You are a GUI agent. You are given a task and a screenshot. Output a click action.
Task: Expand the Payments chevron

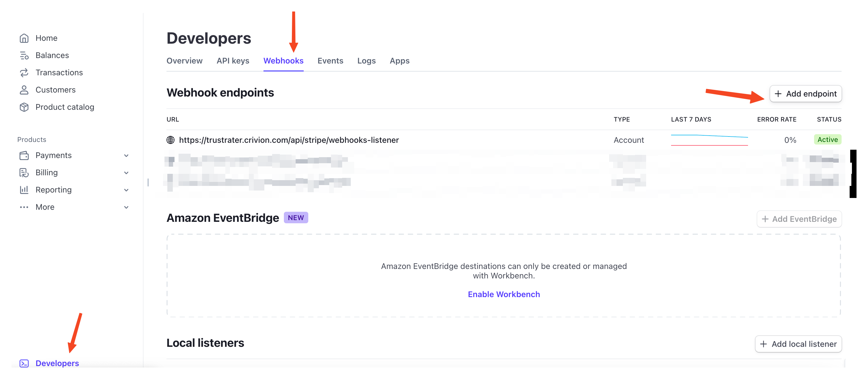[x=126, y=155]
